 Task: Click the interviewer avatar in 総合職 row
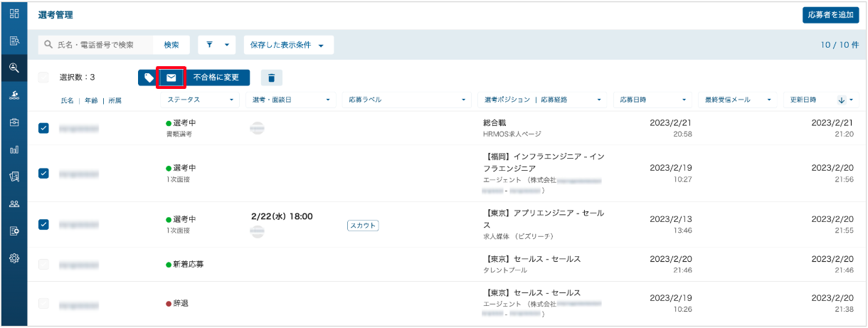click(258, 127)
